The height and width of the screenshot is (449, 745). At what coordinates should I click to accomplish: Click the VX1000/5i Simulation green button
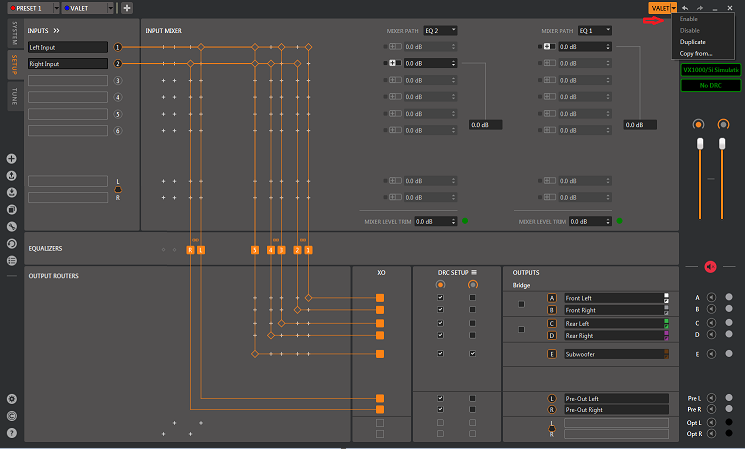[710, 70]
